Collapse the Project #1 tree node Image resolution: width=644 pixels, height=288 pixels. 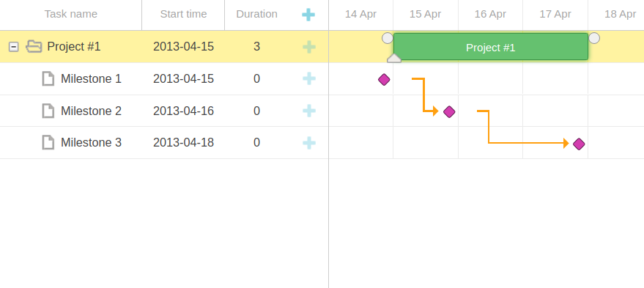click(x=13, y=47)
